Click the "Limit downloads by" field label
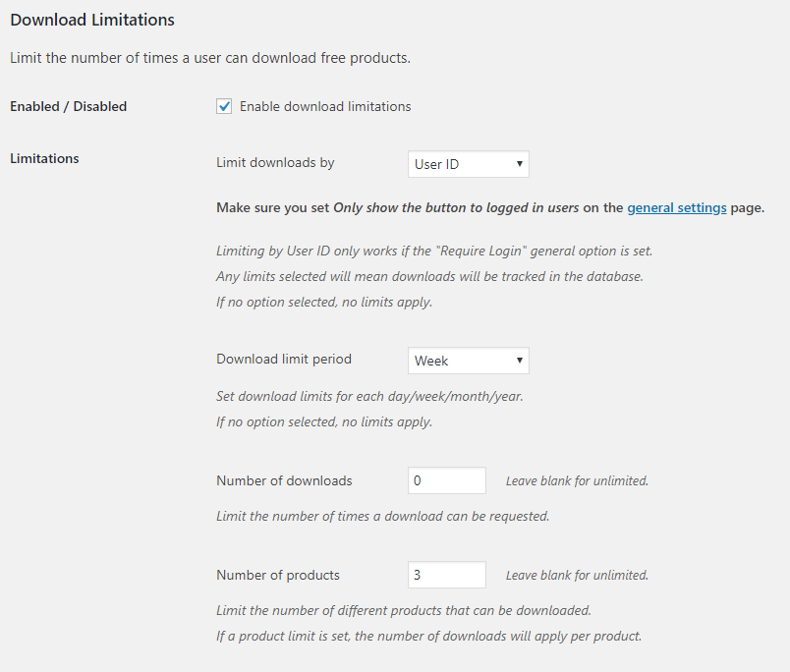Screen dimensions: 790x672 pyautogui.click(x=275, y=163)
